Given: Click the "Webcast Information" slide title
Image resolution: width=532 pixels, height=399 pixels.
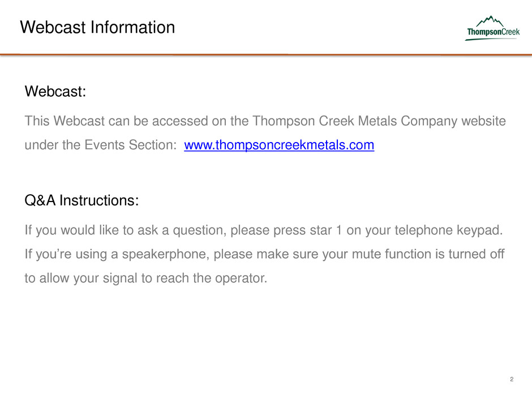Looking at the screenshot, I should 97,27.
